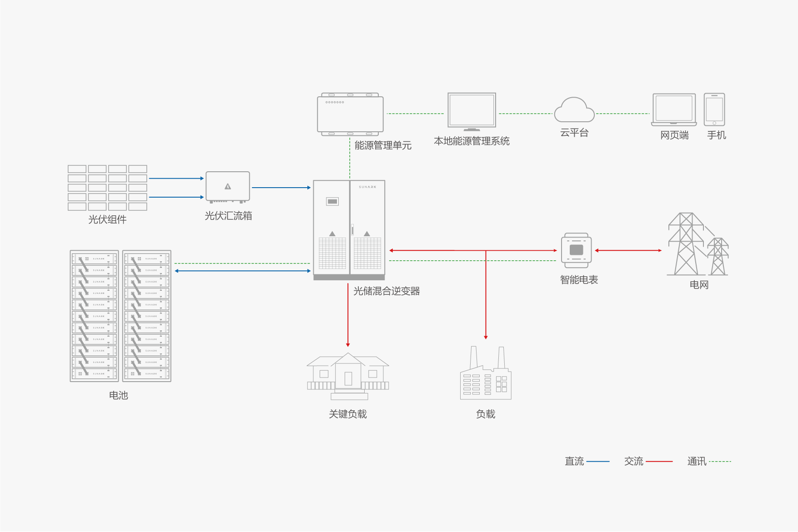This screenshot has height=532, width=798.
Task: Select the smart meter icon
Action: (576, 250)
